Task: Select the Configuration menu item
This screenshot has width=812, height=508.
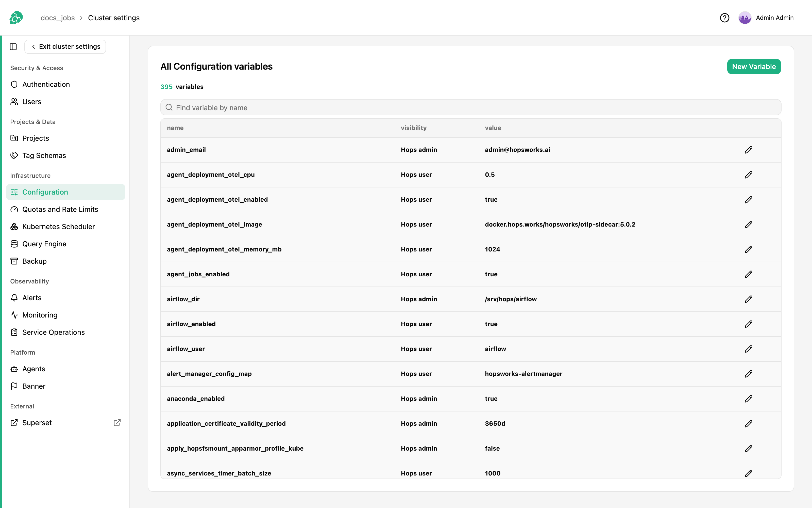Action: coord(66,192)
